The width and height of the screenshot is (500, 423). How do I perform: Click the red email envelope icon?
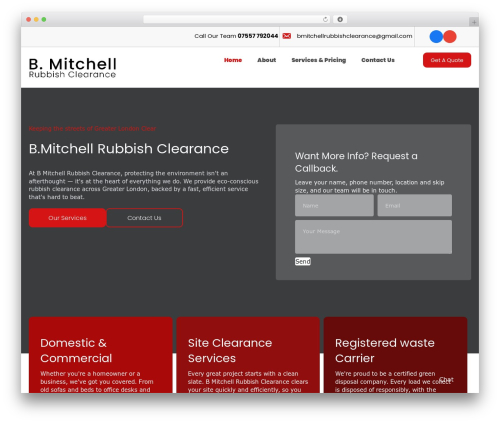[x=287, y=36]
